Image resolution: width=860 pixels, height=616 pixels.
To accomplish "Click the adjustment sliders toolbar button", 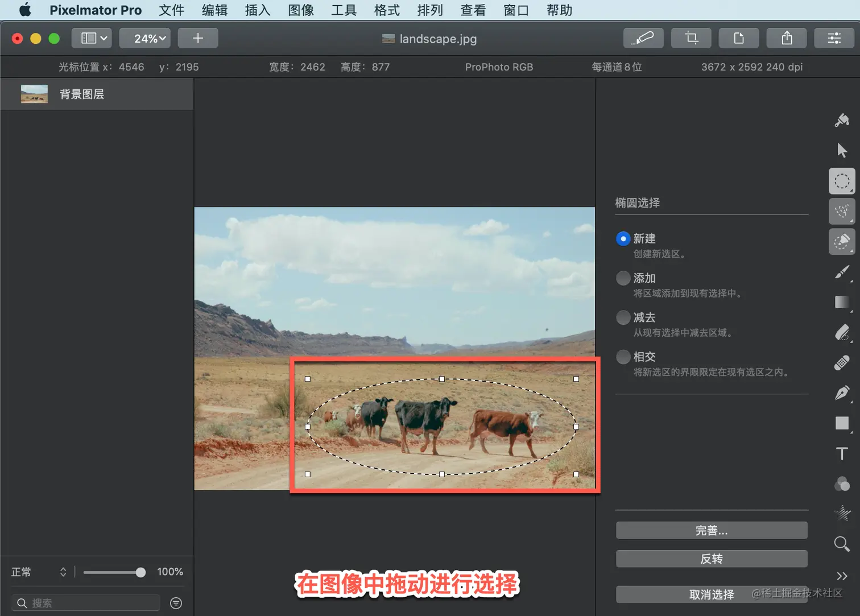I will (834, 38).
